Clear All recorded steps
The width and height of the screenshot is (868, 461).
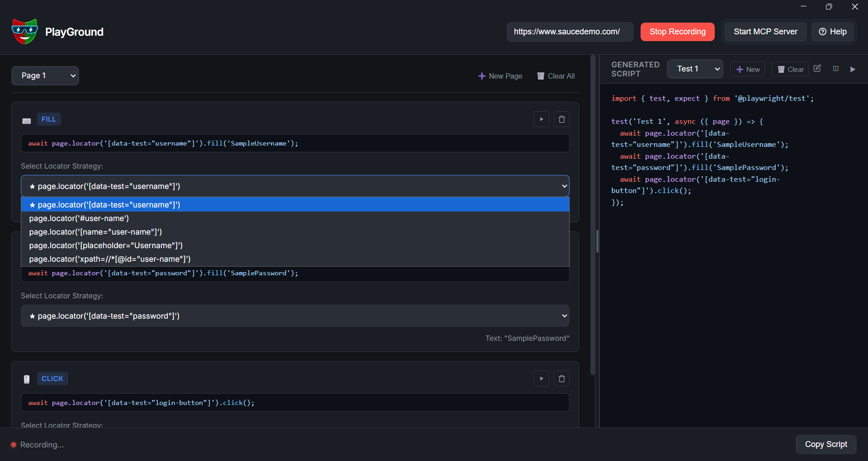[556, 76]
